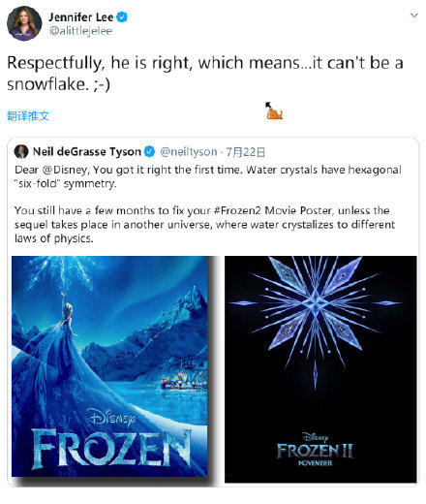Click the translate tweet link
The height and width of the screenshot is (504, 426).
point(28,115)
